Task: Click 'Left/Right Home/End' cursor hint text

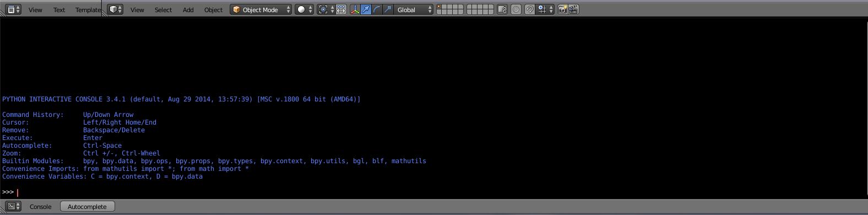Action: 120,122
